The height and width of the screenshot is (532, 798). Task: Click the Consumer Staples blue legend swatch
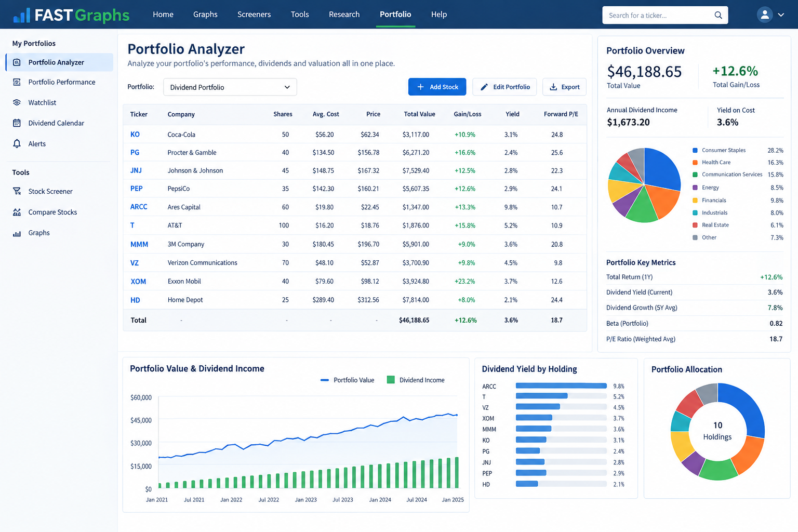click(695, 150)
